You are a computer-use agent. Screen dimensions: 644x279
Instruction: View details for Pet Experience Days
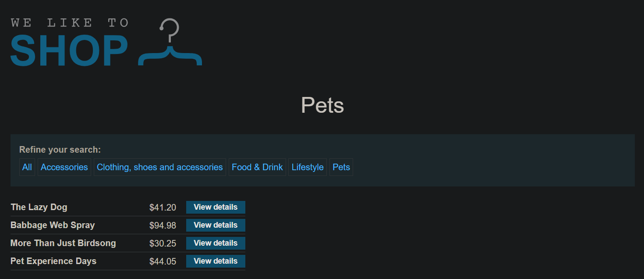[216, 261]
